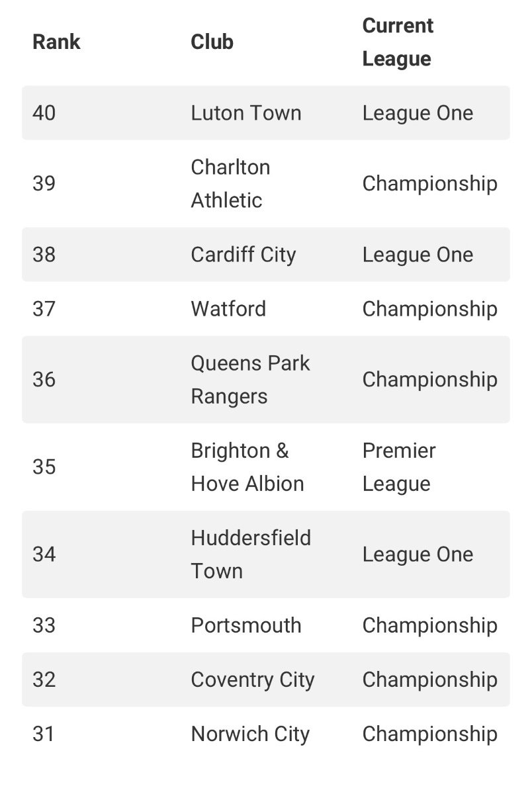
Task: Click Premier League in Brighton's row
Action: [x=399, y=467]
